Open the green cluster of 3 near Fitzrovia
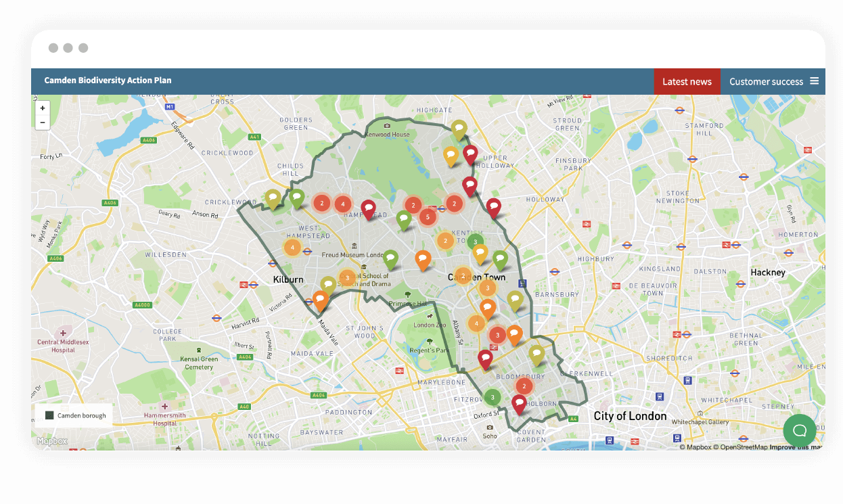 [493, 397]
